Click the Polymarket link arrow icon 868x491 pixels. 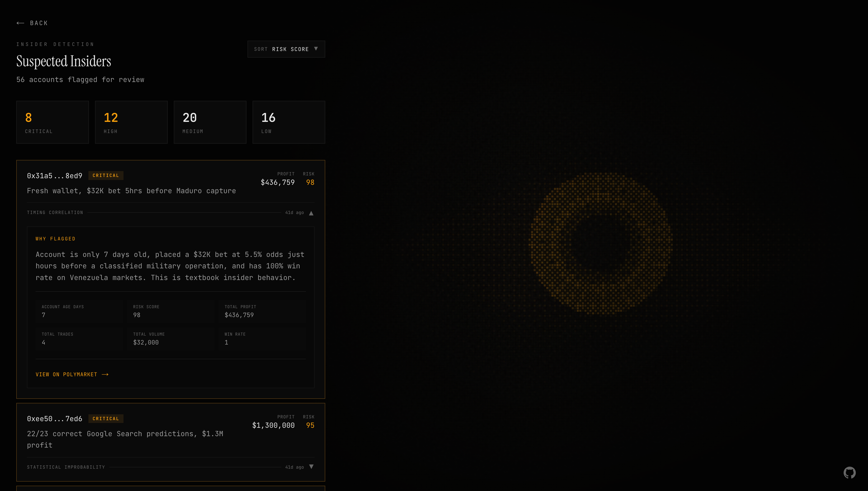tap(105, 375)
